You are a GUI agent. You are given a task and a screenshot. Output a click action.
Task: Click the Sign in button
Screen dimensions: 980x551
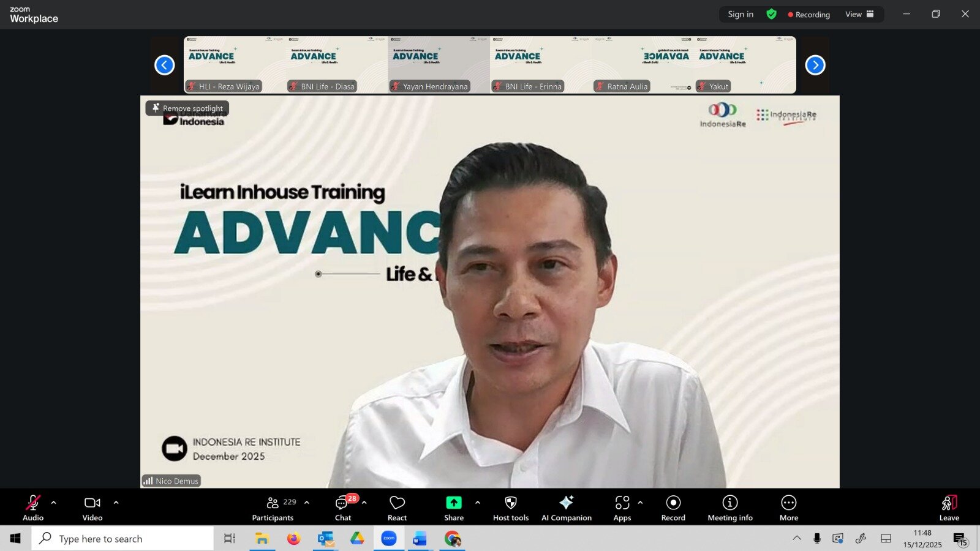point(741,14)
